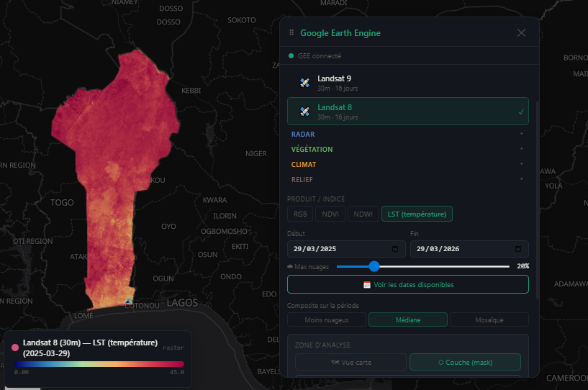The width and height of the screenshot is (588, 390).
Task: Expand the VÉGÉTATION category
Action: coord(408,149)
